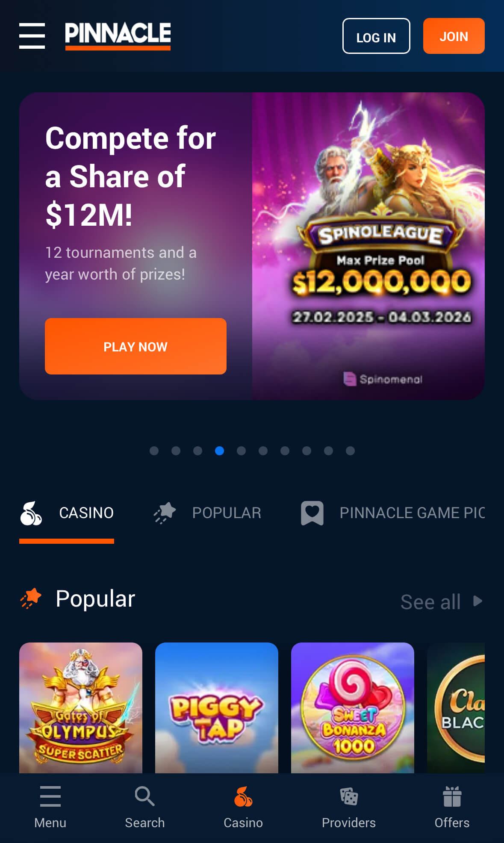Open the hamburger menu at top left
The width and height of the screenshot is (504, 843).
click(x=32, y=36)
